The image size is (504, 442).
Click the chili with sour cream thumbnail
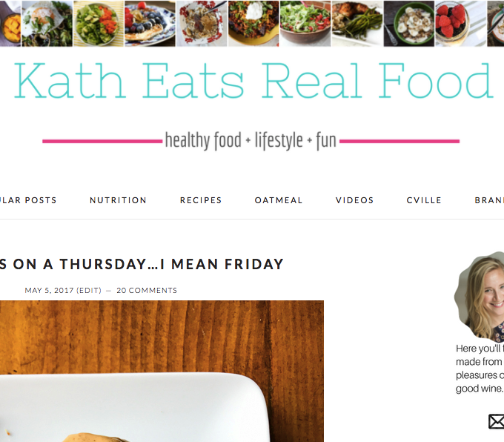[x=253, y=24]
